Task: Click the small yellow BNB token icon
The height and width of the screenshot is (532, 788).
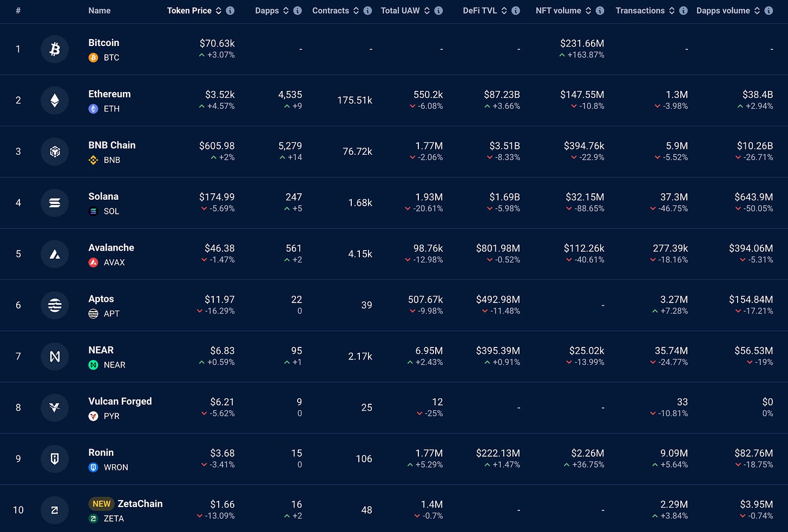Action: tap(93, 160)
